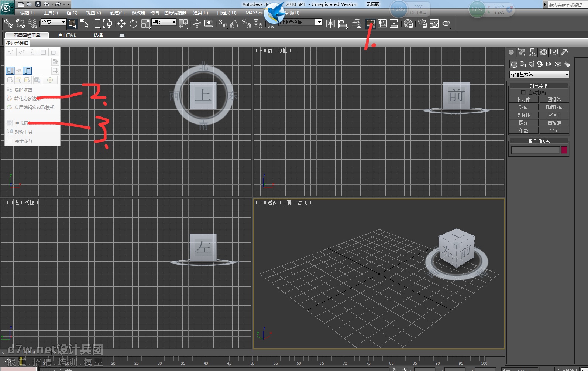
Task: Open the Schematic View icon
Action: tap(394, 24)
